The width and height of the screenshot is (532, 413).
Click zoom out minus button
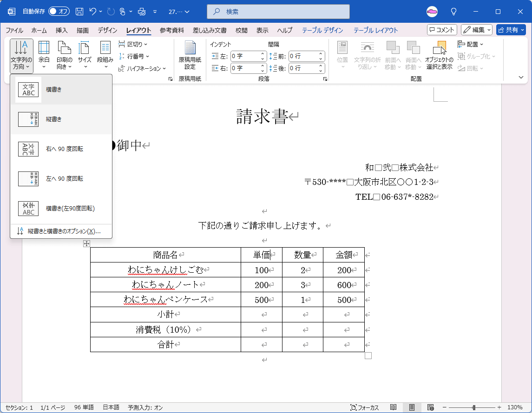pyautogui.click(x=445, y=407)
